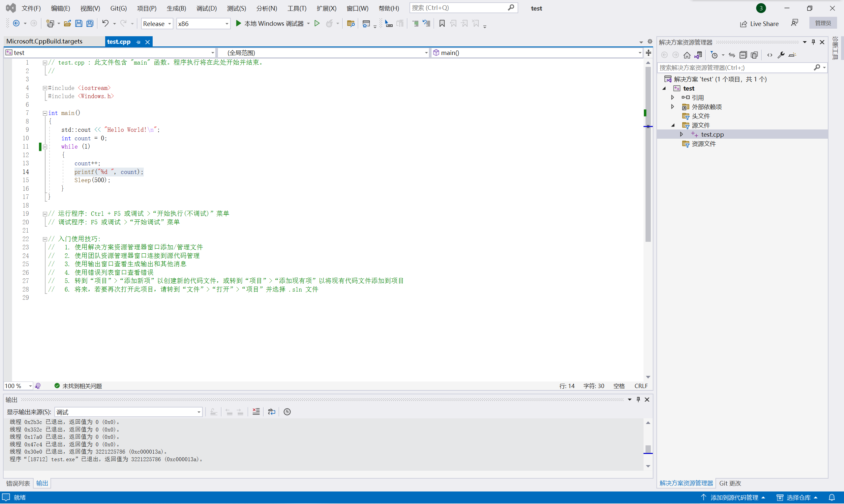844x504 pixels.
Task: Click the Undo arrow icon
Action: tap(105, 23)
